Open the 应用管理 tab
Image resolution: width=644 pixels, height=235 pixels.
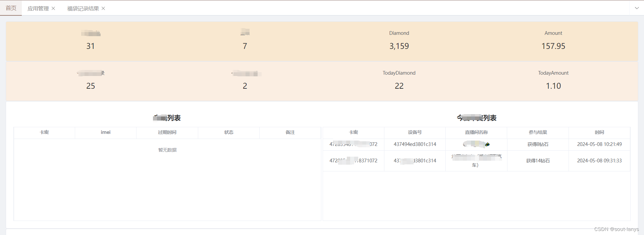pos(38,8)
